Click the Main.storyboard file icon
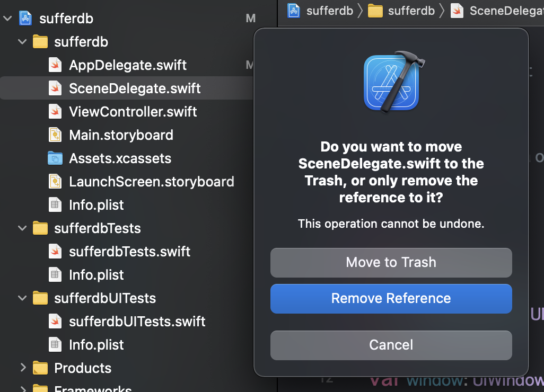This screenshot has width=544, height=392. pos(55,135)
